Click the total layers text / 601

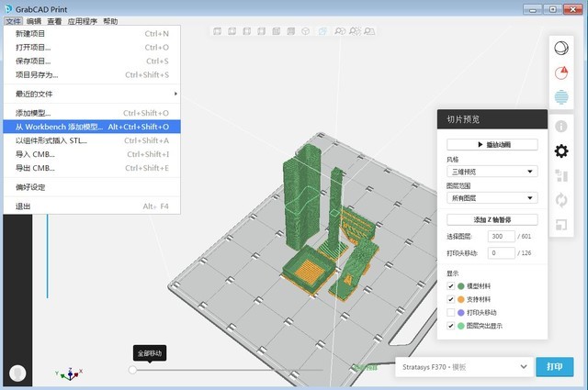[x=525, y=237]
